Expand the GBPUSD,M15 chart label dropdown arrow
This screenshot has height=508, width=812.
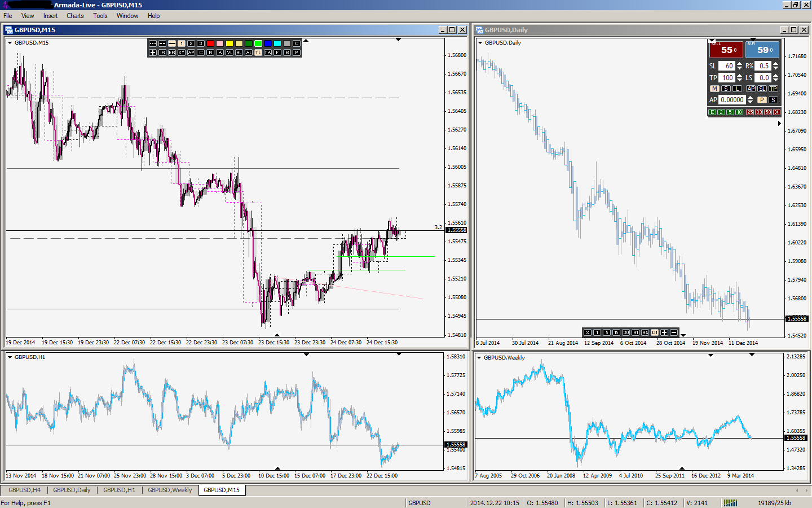(10, 43)
